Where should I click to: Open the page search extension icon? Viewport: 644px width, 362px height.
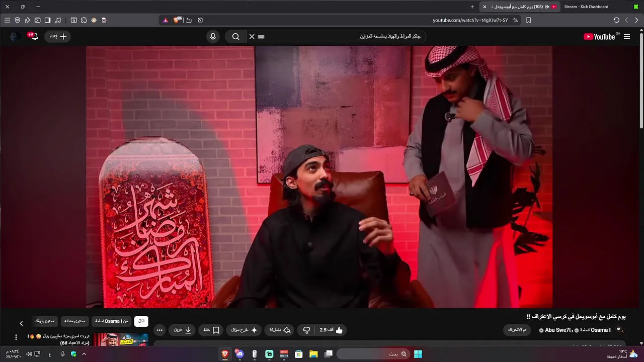(74, 20)
